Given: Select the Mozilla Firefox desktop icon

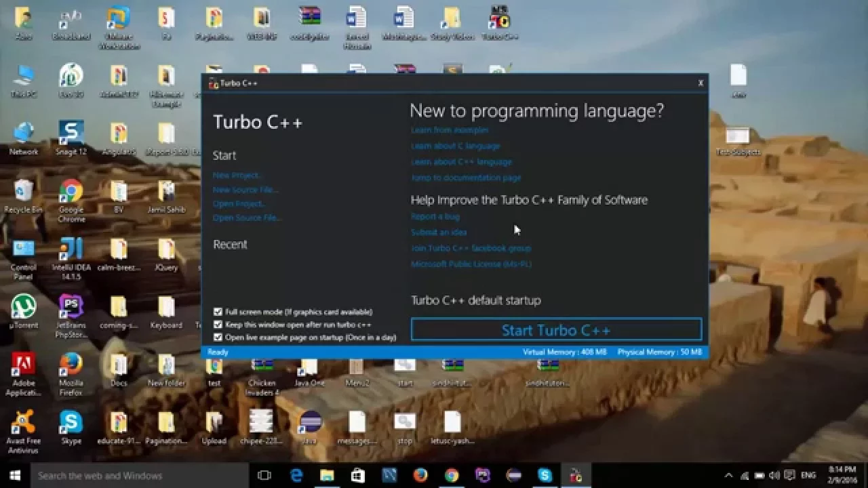Looking at the screenshot, I should tap(71, 374).
